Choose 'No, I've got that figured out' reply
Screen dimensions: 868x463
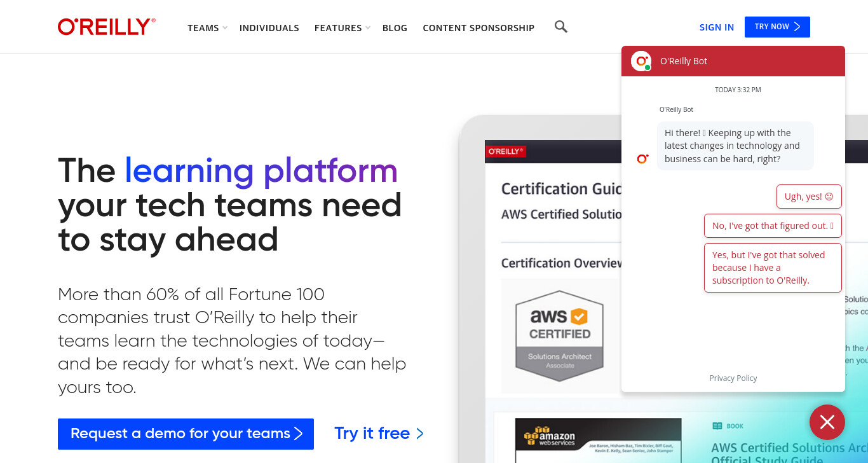click(773, 226)
